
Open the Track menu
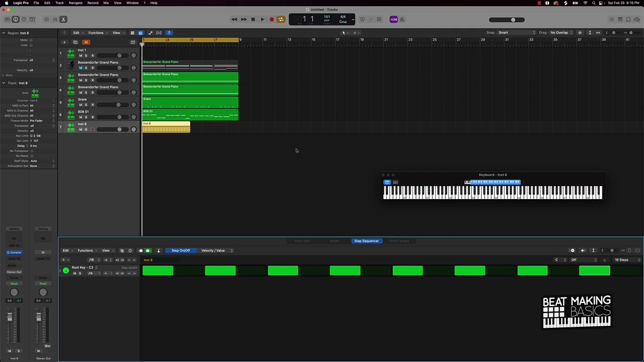point(59,3)
